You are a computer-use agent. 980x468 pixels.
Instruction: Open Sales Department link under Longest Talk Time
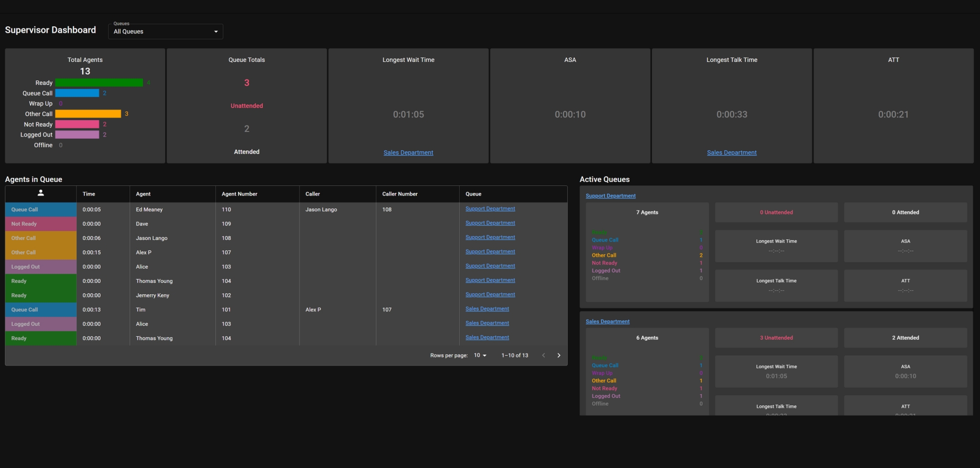click(731, 153)
